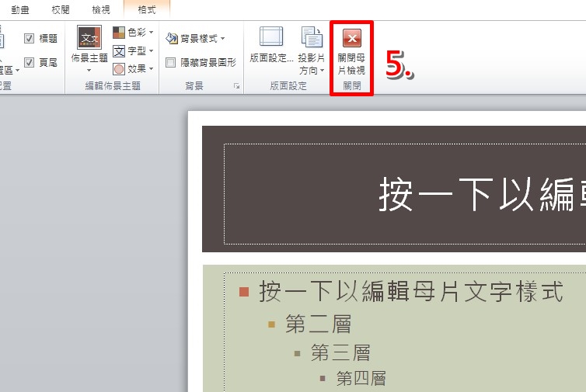Open 投影片方向 slide orientation menu

click(312, 50)
